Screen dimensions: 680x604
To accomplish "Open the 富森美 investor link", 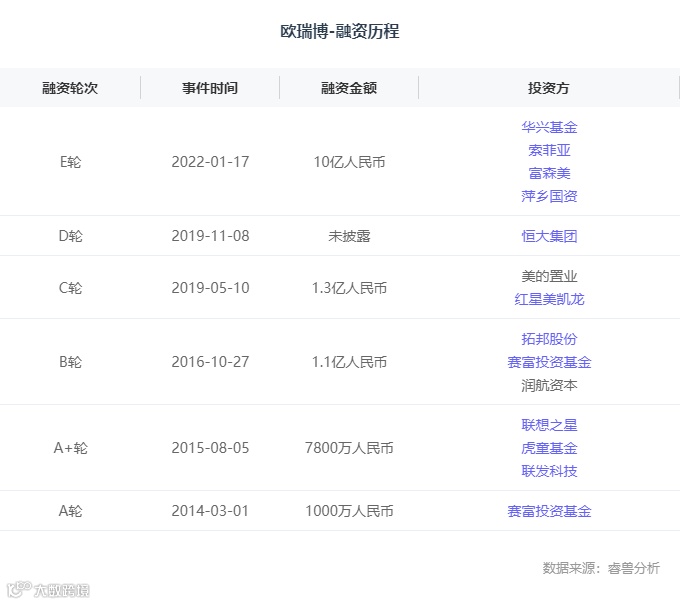I will click(x=549, y=173).
